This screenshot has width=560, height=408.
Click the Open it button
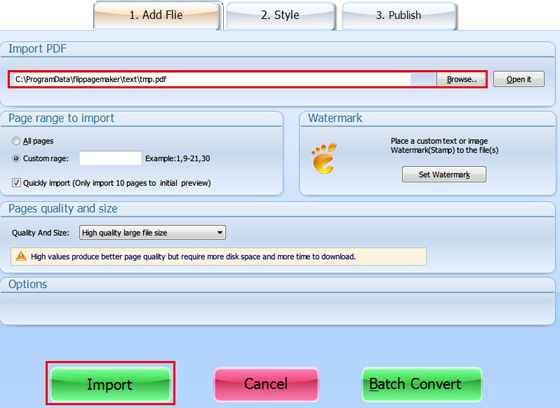pyautogui.click(x=519, y=79)
